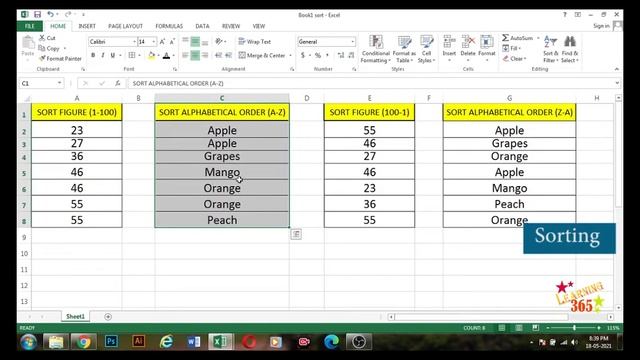Select the Sheet1 tab

(76, 316)
